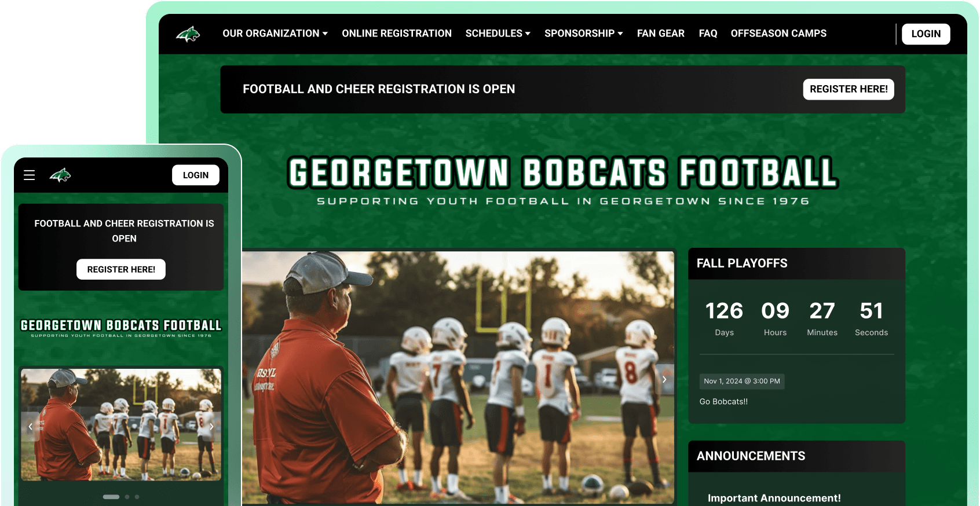Advance desktop photo carousel with right arrow

[664, 379]
